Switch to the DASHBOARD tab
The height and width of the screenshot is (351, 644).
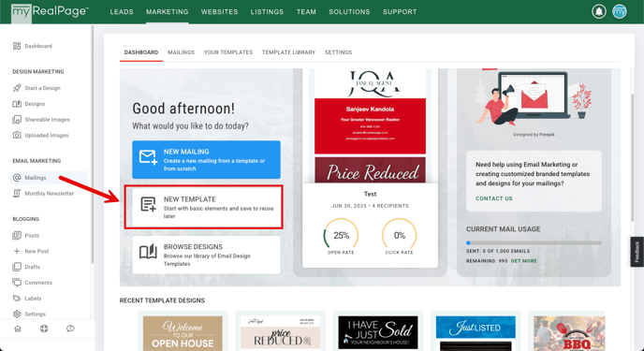click(x=141, y=52)
